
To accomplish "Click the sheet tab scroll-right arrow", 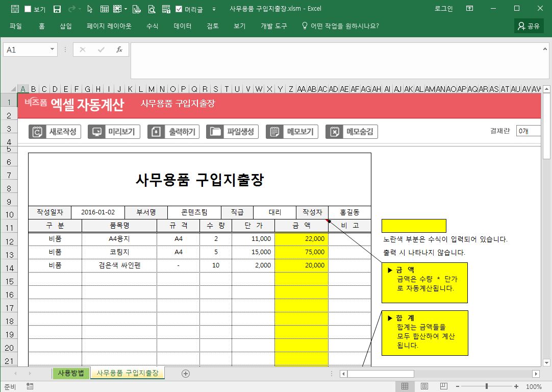I will pyautogui.click(x=30, y=373).
